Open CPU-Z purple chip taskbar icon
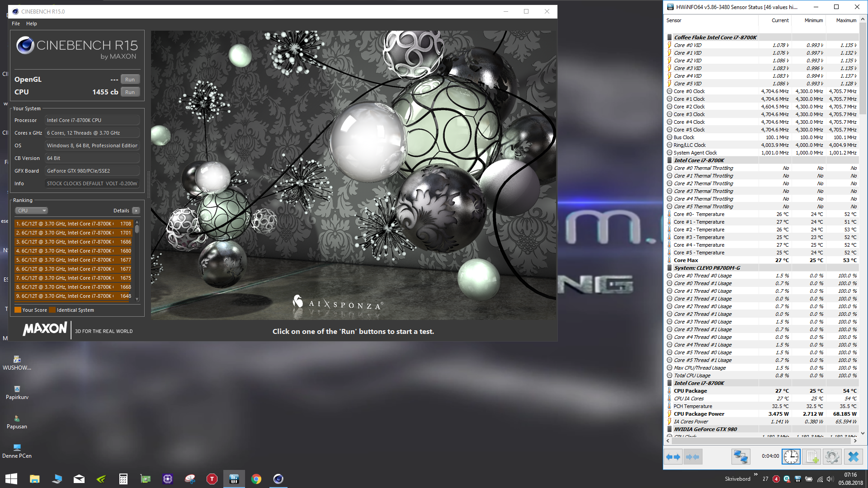This screenshot has height=488, width=868. [x=168, y=479]
